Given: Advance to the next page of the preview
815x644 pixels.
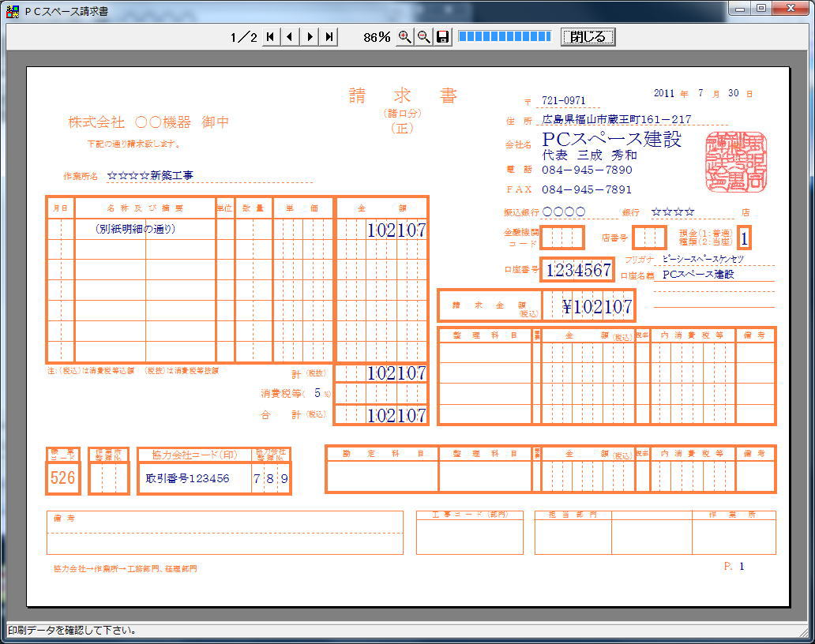Looking at the screenshot, I should click(x=310, y=37).
